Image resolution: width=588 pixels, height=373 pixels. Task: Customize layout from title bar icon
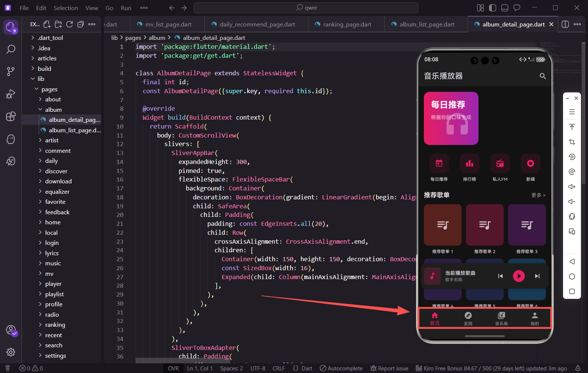(481, 8)
